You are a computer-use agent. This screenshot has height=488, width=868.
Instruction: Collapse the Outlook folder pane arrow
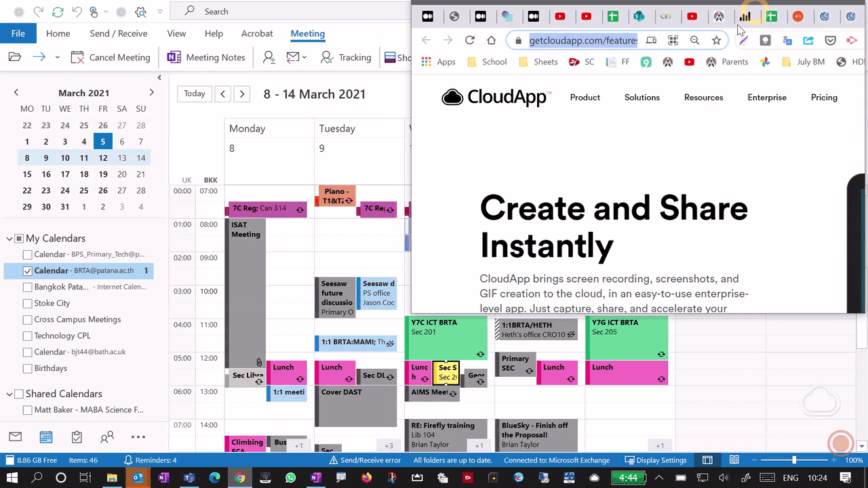tap(159, 78)
